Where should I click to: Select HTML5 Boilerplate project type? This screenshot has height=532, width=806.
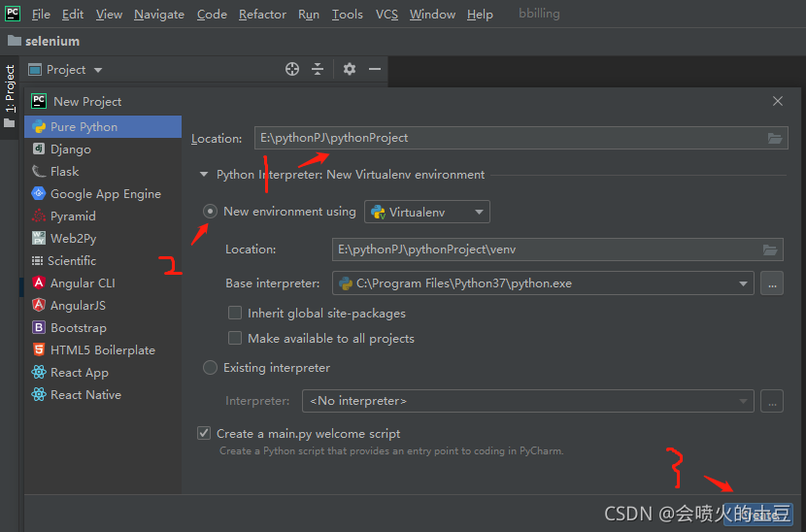point(103,350)
